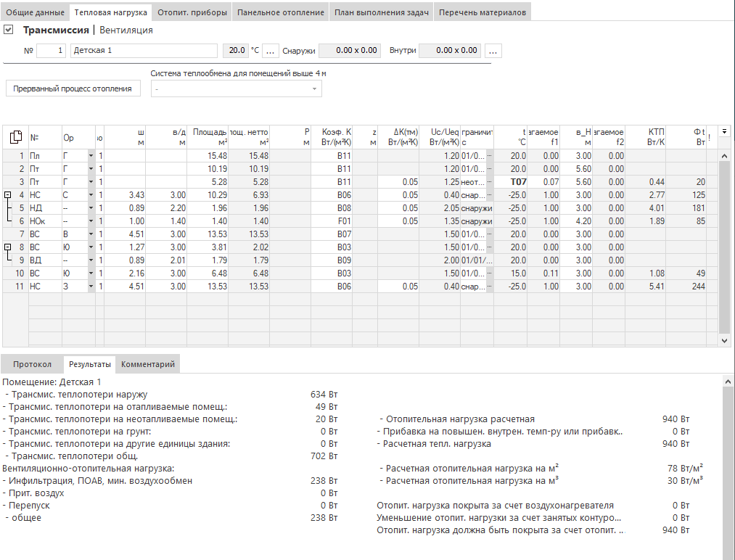Open the Отопит. приборы tab

192,12
